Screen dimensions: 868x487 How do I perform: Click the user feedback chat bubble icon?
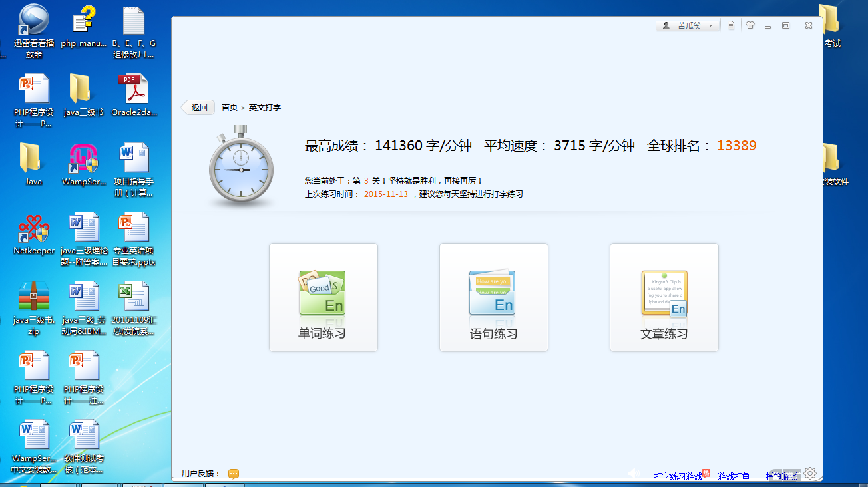234,474
